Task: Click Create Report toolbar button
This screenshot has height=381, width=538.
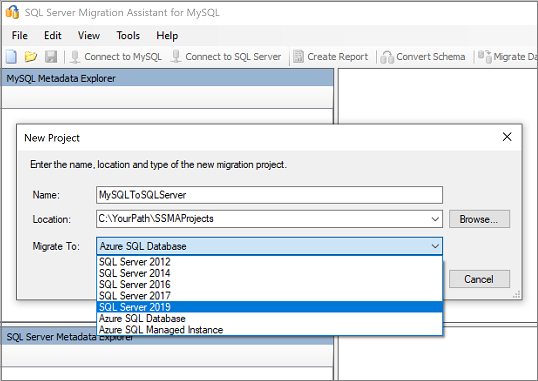Action: click(330, 57)
